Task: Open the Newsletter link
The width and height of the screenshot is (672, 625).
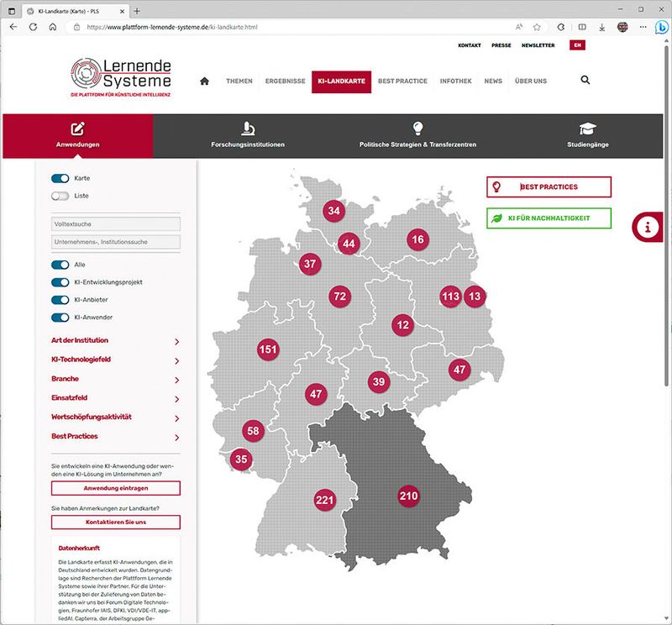Action: 538,45
